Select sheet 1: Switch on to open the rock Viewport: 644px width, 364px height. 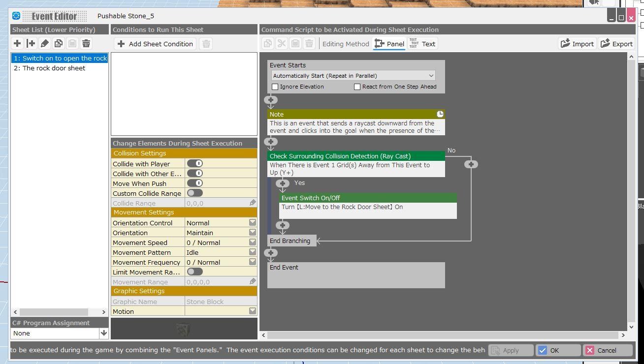[60, 58]
